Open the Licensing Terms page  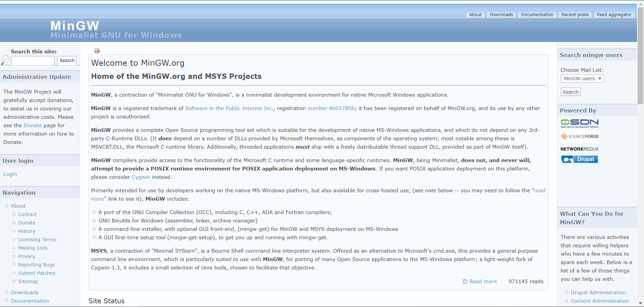click(x=37, y=239)
